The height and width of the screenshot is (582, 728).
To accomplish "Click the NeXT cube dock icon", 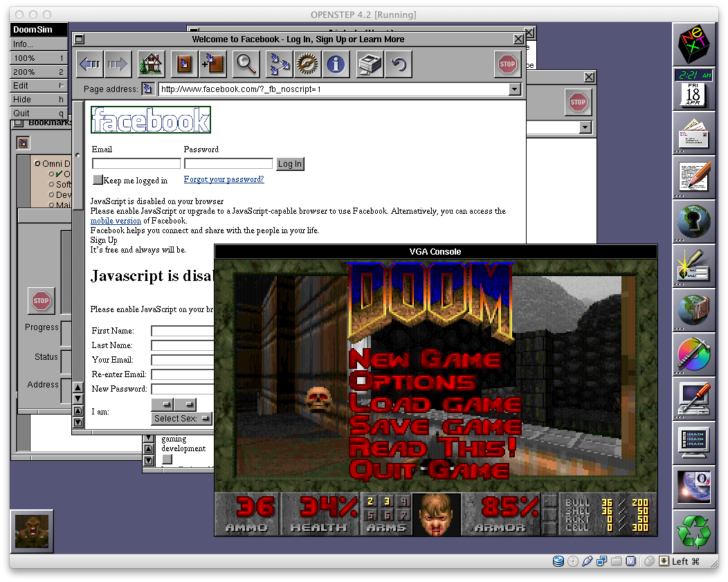I will pos(693,44).
